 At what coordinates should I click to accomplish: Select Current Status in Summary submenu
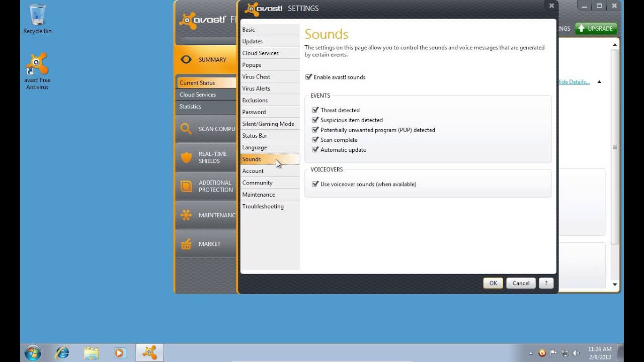coord(206,83)
